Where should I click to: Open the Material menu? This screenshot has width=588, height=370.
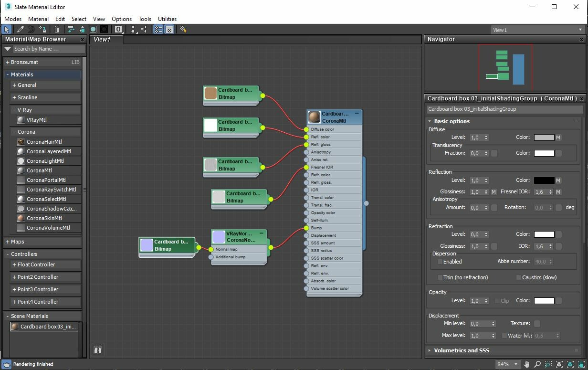tap(38, 19)
